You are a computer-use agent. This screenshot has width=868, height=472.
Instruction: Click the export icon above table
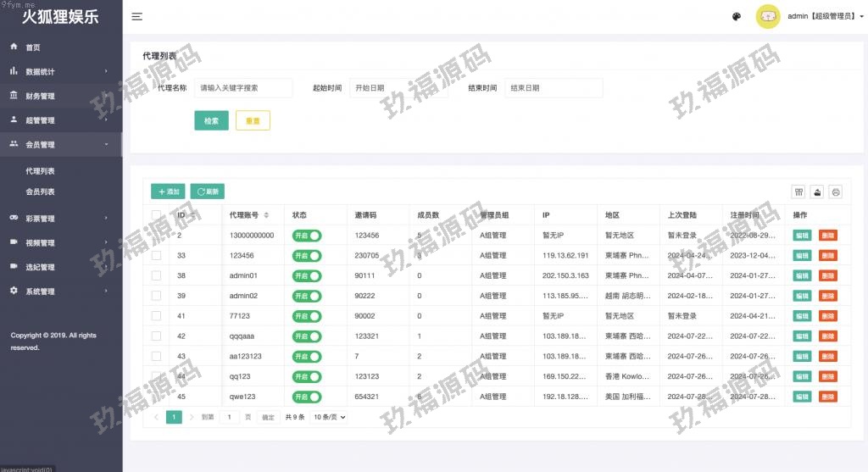point(817,192)
